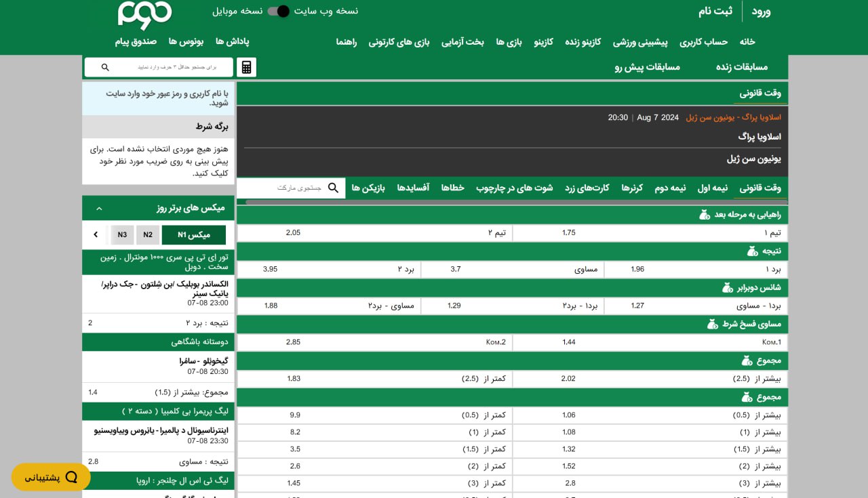
Task: Go to خانه in the main menu
Action: click(x=747, y=41)
